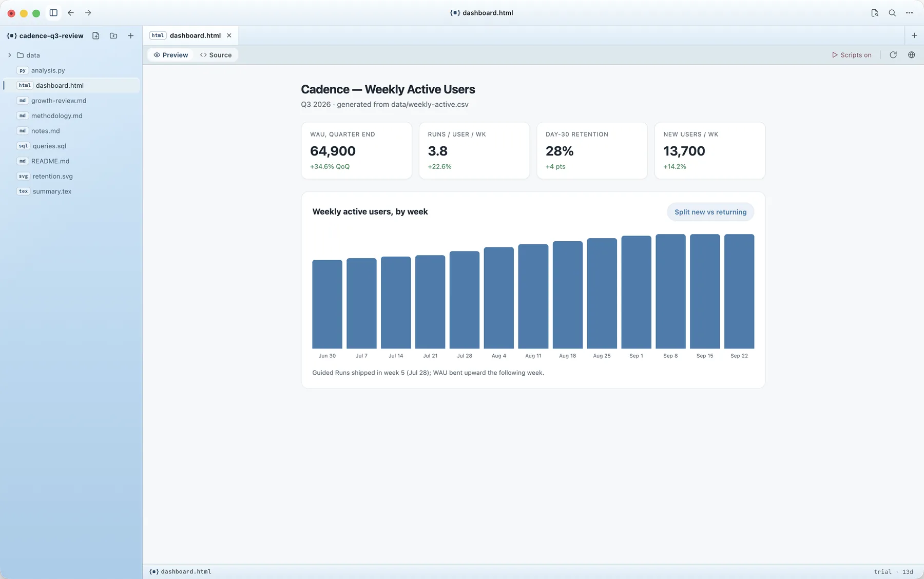This screenshot has height=579, width=924.
Task: Open retention.svg file
Action: pos(72,177)
